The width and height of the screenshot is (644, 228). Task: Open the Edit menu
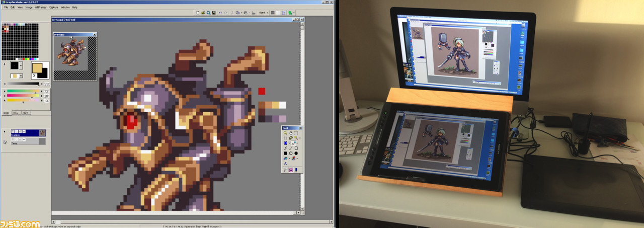[x=12, y=8]
